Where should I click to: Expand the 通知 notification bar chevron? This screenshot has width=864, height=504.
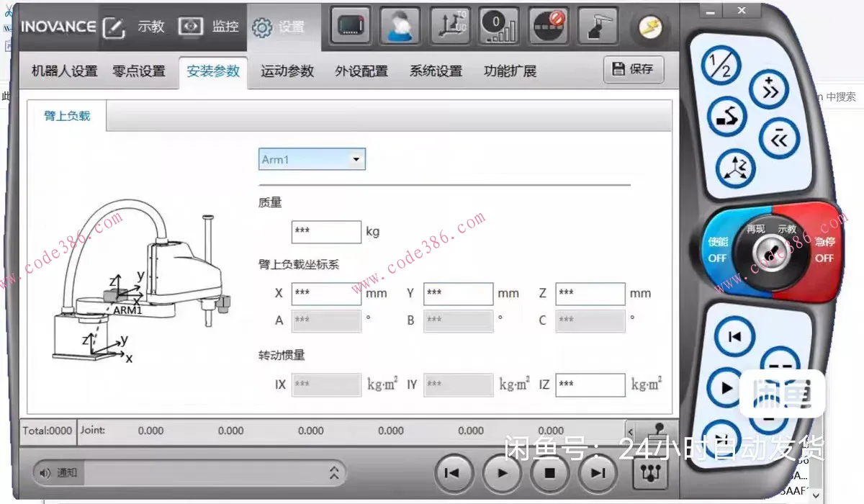tap(333, 473)
